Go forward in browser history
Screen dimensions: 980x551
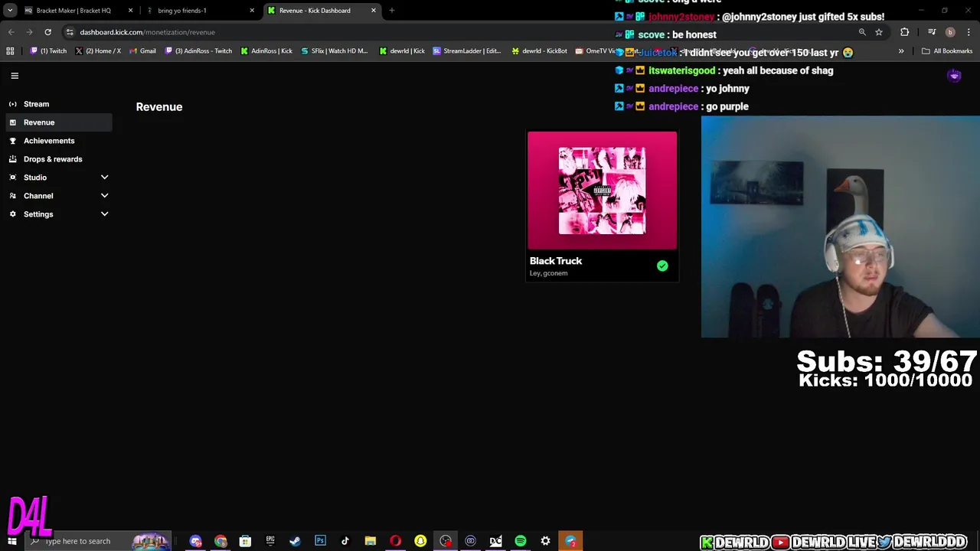coord(29,32)
